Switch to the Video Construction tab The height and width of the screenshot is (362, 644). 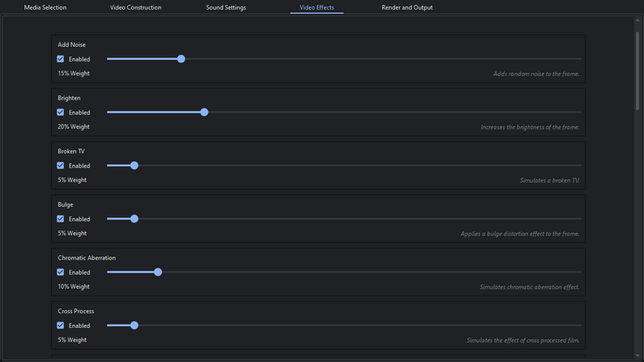tap(135, 7)
